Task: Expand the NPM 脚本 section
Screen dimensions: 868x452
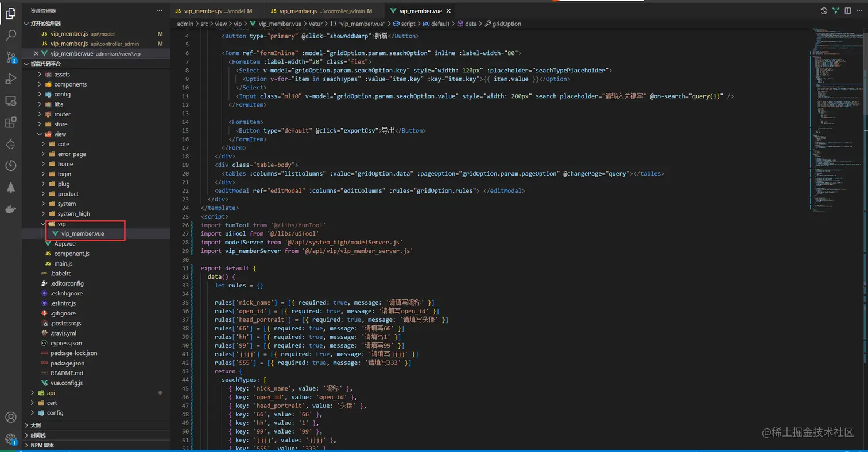Action: coord(95,445)
